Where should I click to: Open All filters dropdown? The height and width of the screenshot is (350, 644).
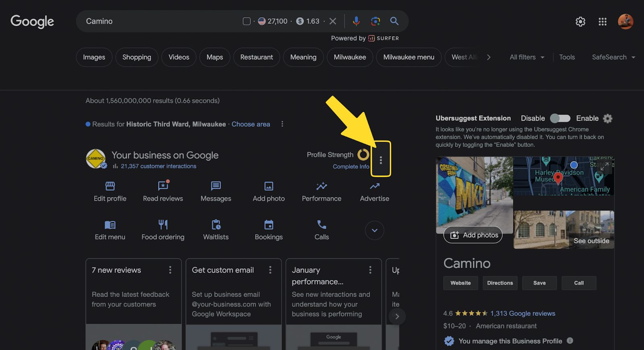(527, 57)
